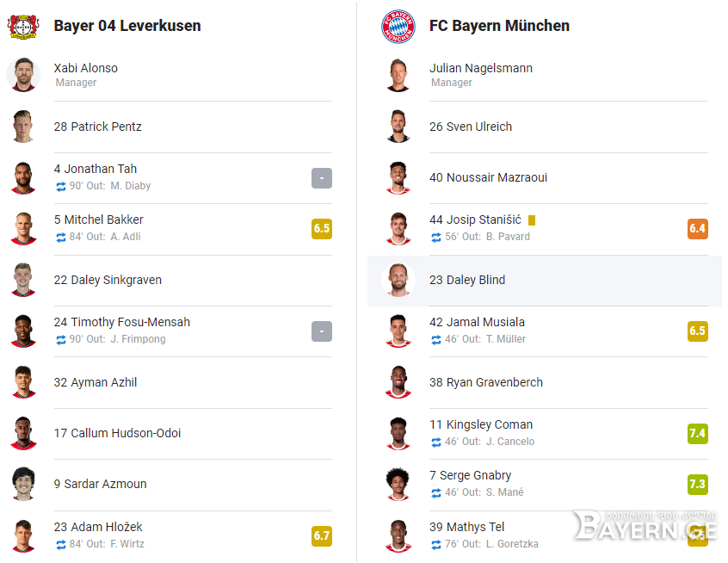
Task: Open the Bayer 04 Leverkusen team heading
Action: click(x=127, y=26)
